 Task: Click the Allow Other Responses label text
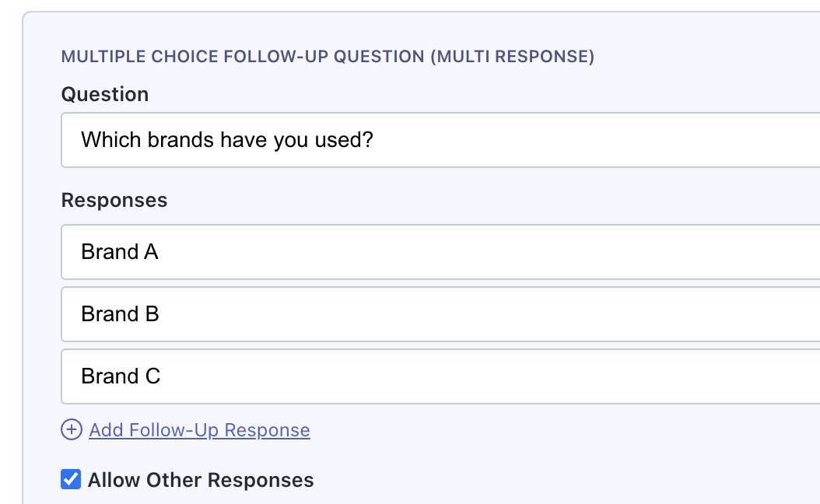tap(201, 480)
